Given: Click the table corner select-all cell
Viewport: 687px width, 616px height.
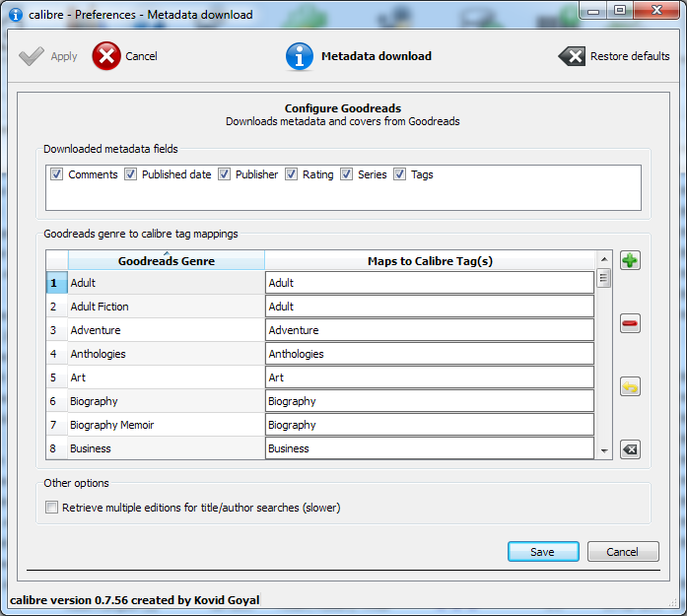Looking at the screenshot, I should (x=57, y=260).
